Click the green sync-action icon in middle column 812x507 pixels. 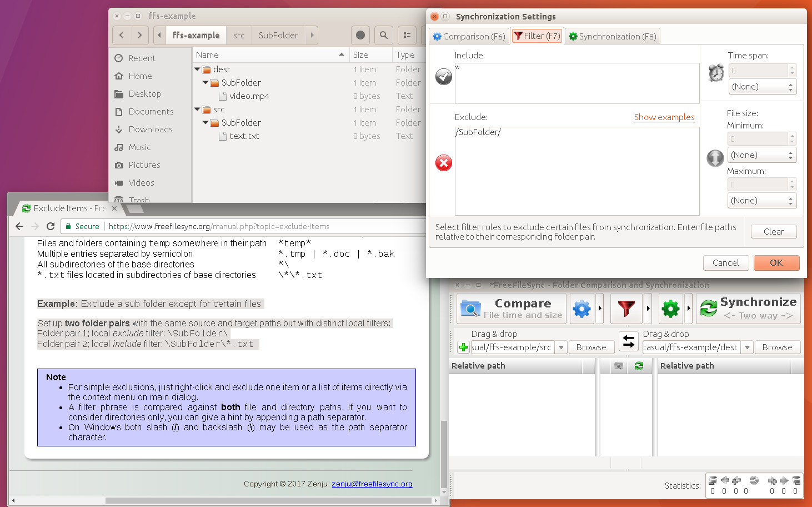pyautogui.click(x=639, y=366)
